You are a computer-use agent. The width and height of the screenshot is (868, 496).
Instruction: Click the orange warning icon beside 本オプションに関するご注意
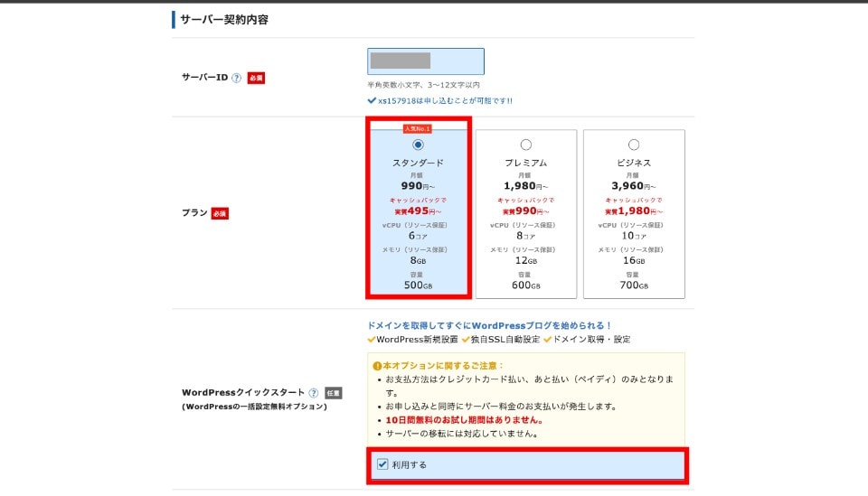click(x=378, y=366)
